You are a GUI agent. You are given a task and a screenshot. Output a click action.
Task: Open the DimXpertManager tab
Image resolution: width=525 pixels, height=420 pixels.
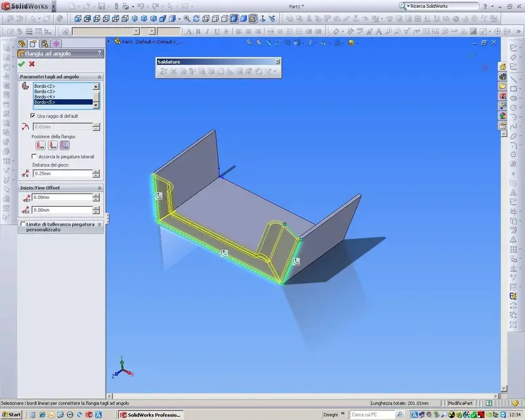coord(56,43)
